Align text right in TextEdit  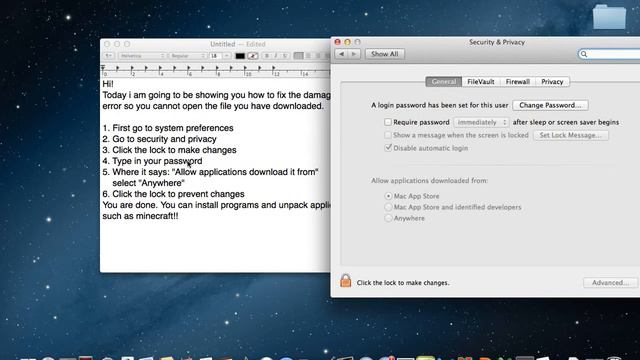[x=318, y=56]
